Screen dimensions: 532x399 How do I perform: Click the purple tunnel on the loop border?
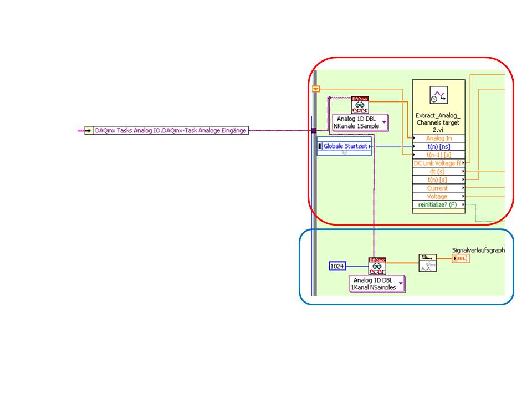314,131
